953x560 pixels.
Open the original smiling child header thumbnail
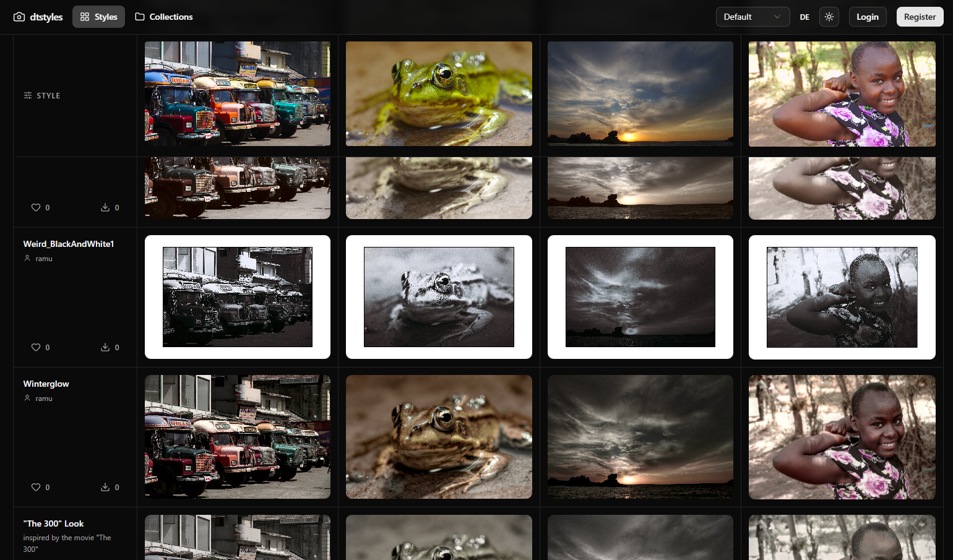click(842, 94)
